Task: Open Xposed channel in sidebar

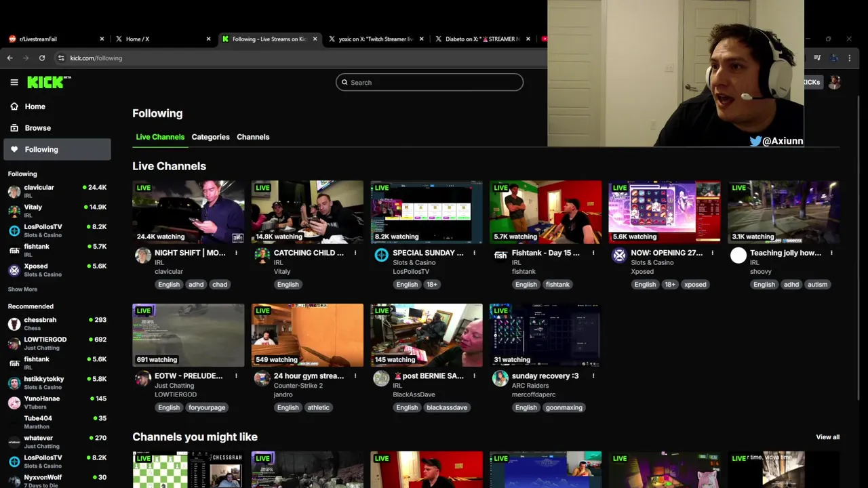Action: coord(57,270)
